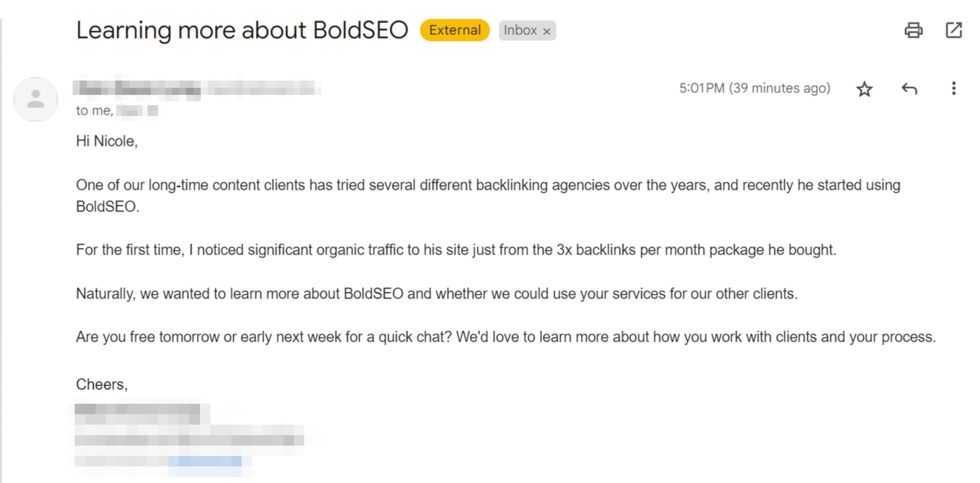Remove the Inbox label with its x
This screenshot has height=483, width=980.
click(547, 31)
